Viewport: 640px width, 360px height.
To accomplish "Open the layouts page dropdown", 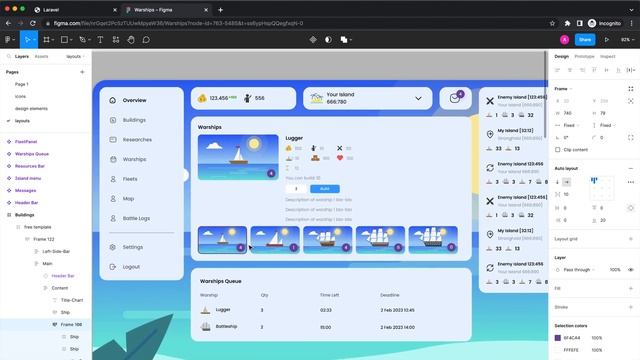I will [x=75, y=56].
